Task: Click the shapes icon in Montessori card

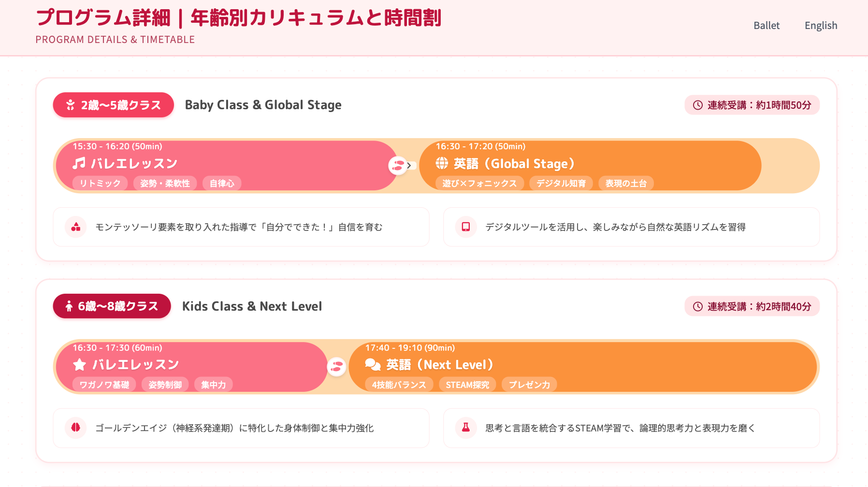Action: (x=75, y=227)
